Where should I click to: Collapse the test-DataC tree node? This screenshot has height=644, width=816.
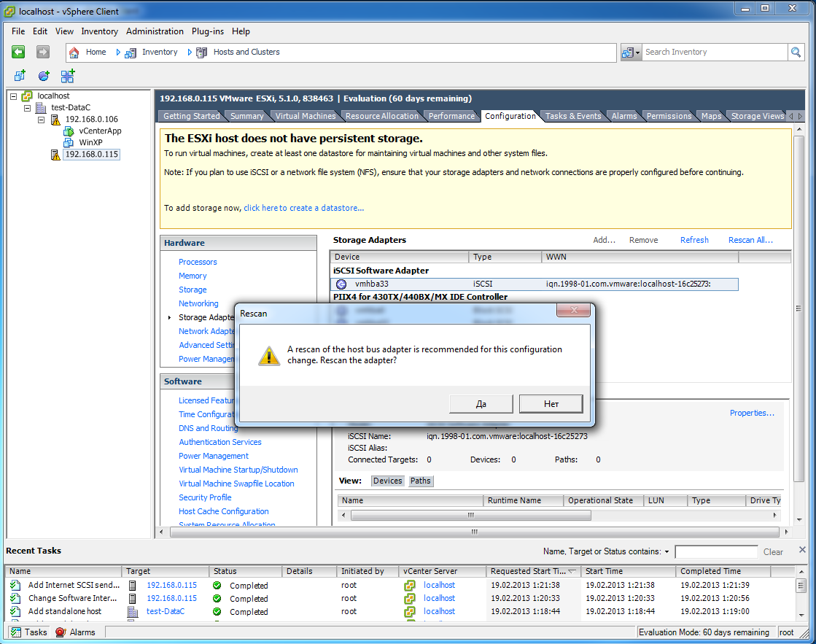click(x=27, y=108)
